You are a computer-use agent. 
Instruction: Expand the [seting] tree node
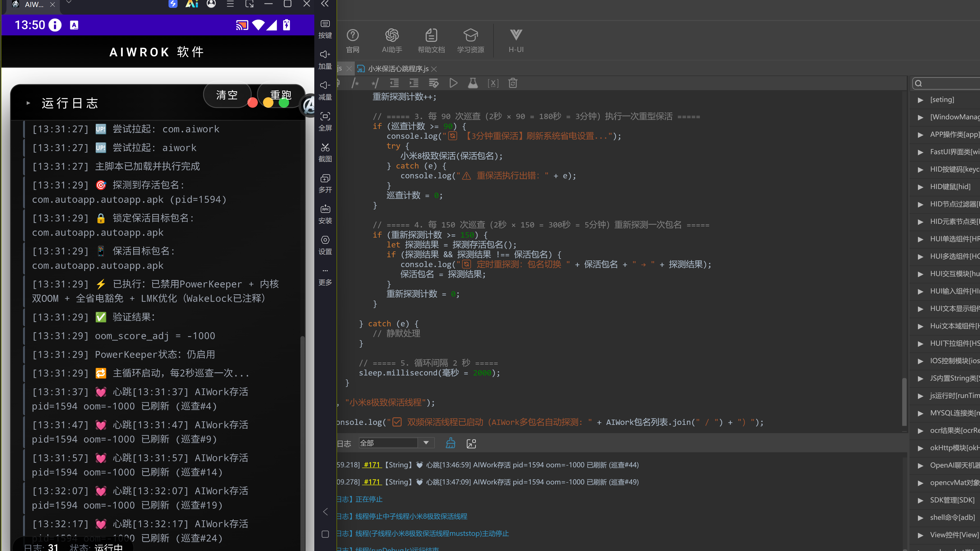pos(920,100)
